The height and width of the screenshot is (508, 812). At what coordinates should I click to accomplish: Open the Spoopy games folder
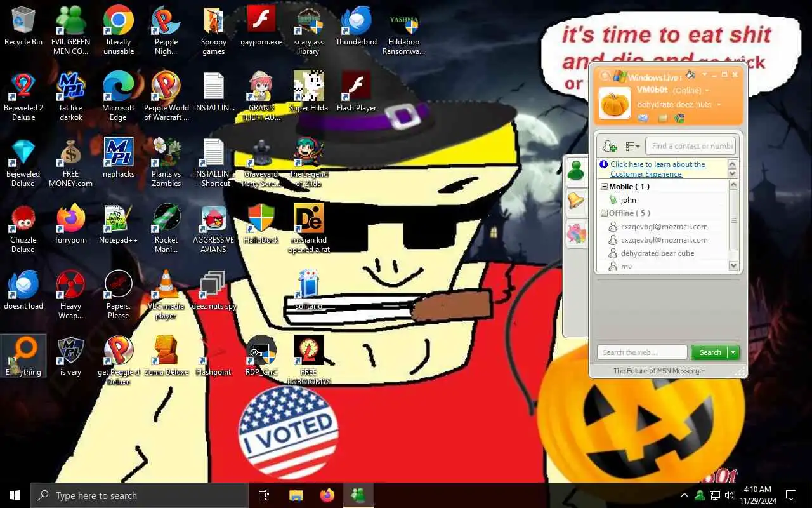tap(214, 30)
